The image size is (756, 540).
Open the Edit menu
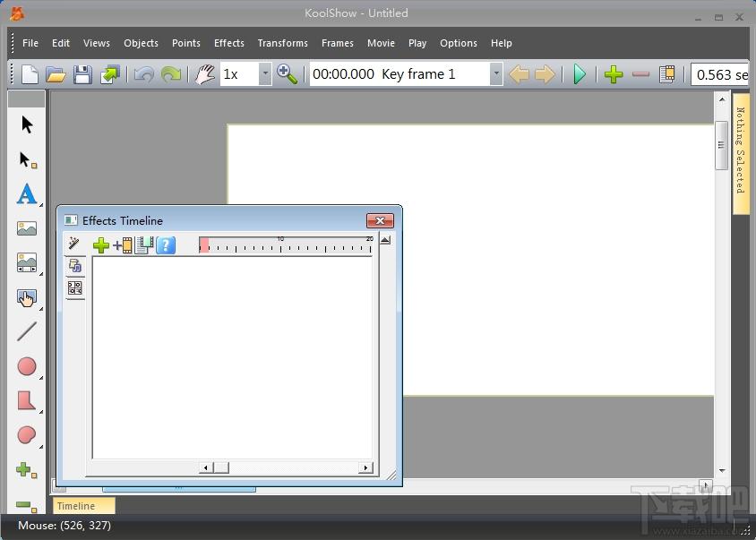click(61, 43)
